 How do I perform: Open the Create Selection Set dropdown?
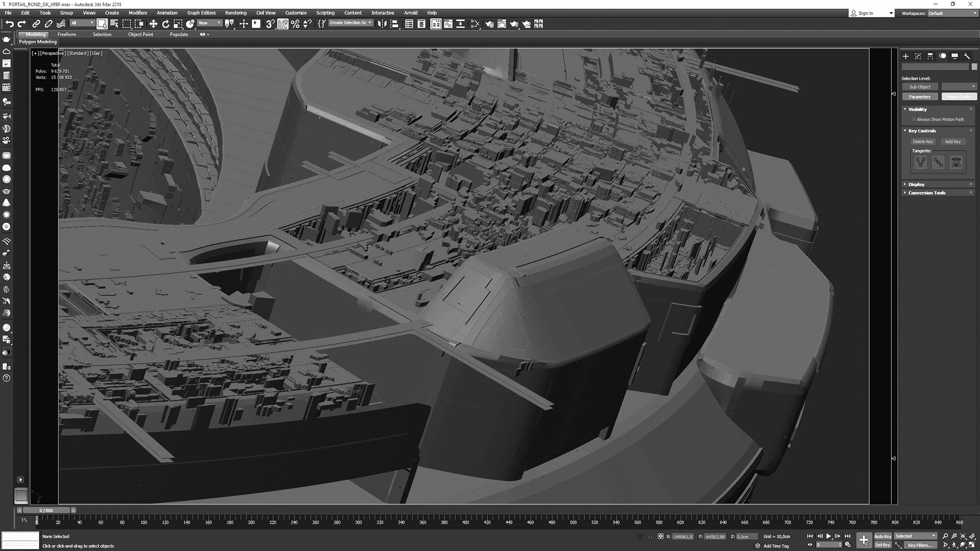point(370,23)
